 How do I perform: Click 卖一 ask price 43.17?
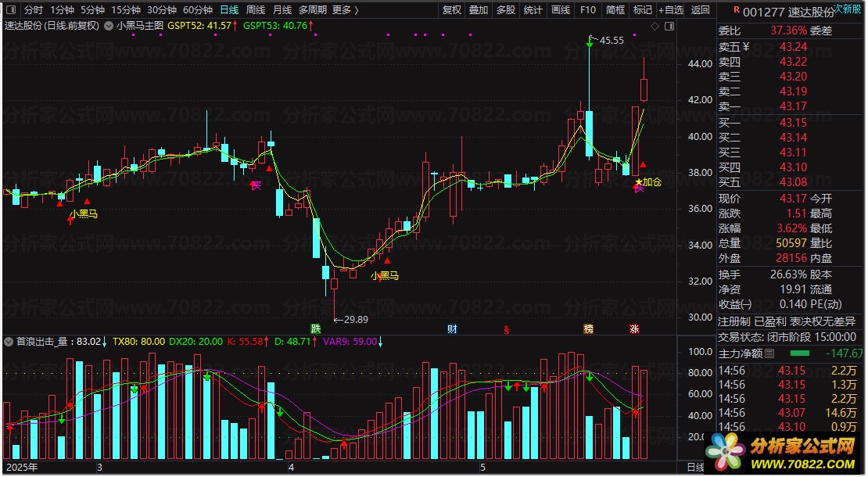pos(793,106)
